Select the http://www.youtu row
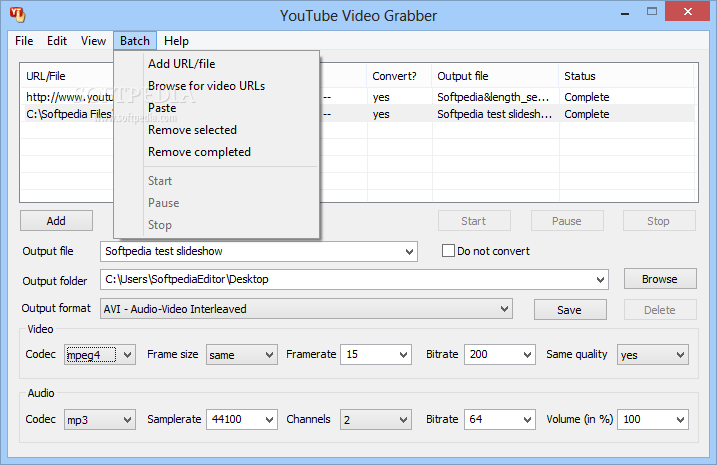Image resolution: width=717 pixels, height=465 pixels. (69, 97)
